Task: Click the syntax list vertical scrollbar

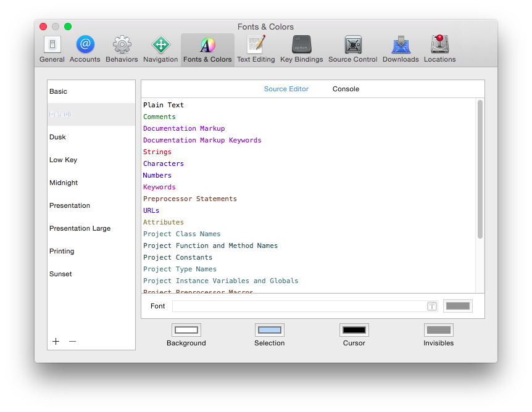Action: (x=480, y=169)
